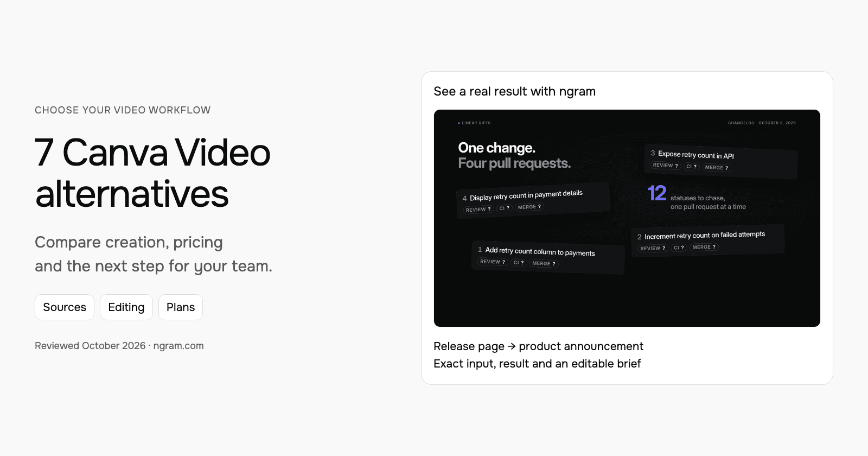Click 'Increment retry count on failed attempts' title

tap(705, 236)
